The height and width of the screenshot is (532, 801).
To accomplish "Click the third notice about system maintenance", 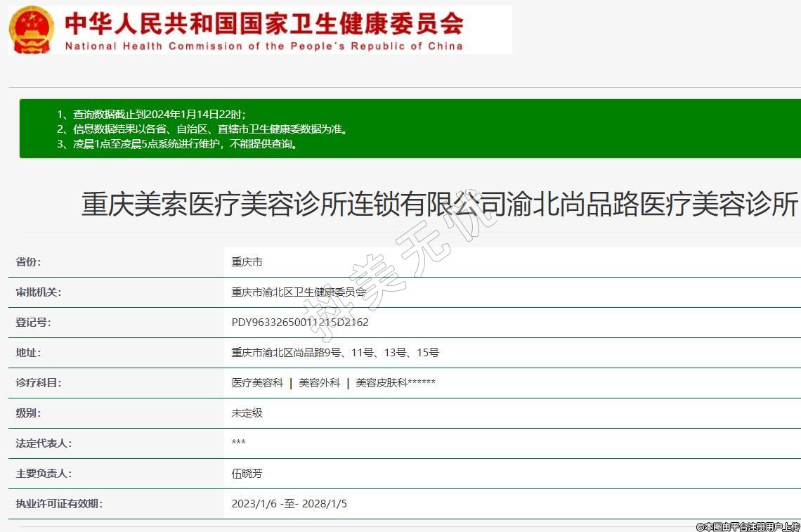I will pos(177,145).
